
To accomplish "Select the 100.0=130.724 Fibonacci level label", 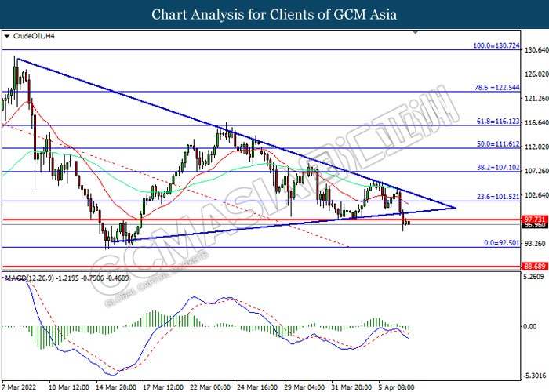I will coord(496,45).
